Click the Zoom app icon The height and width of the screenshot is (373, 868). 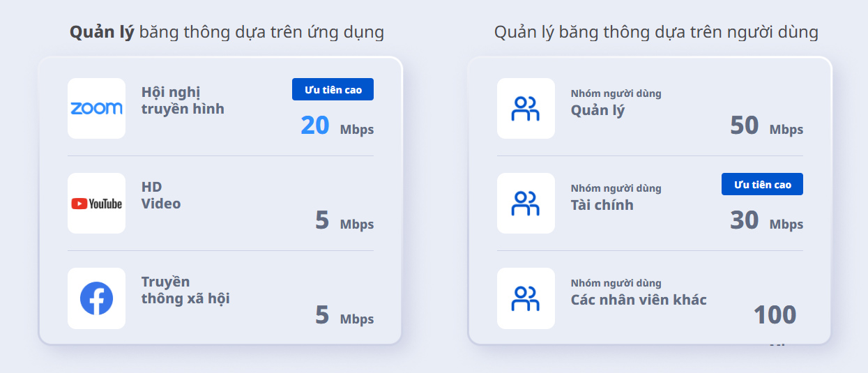pos(96,108)
